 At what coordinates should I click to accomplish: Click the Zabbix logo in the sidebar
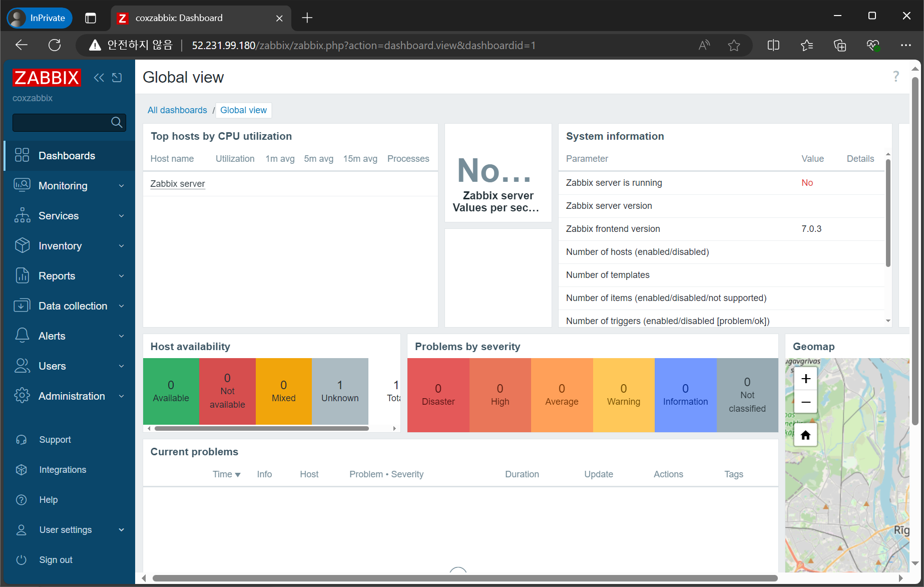click(x=47, y=78)
